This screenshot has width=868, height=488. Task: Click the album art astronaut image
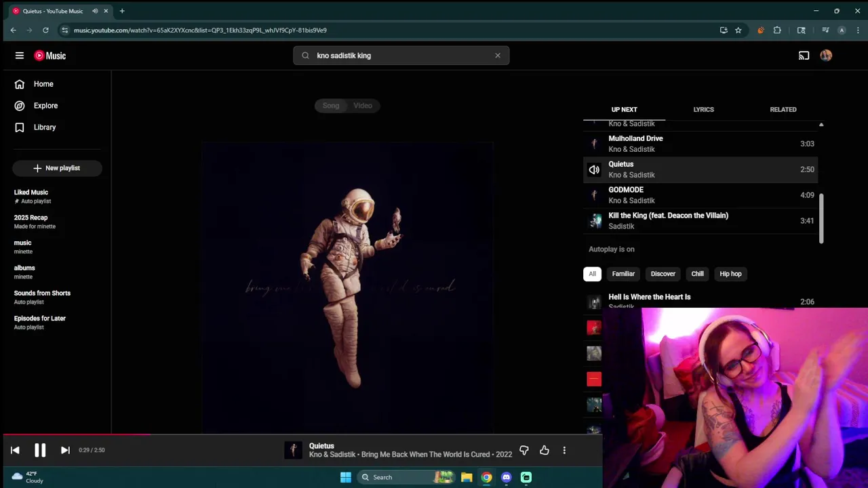(347, 287)
